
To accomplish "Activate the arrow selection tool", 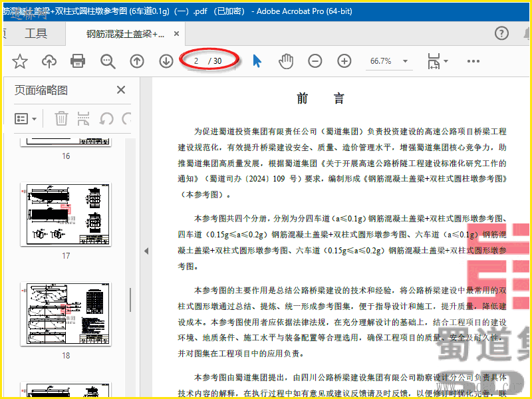I will pos(257,61).
